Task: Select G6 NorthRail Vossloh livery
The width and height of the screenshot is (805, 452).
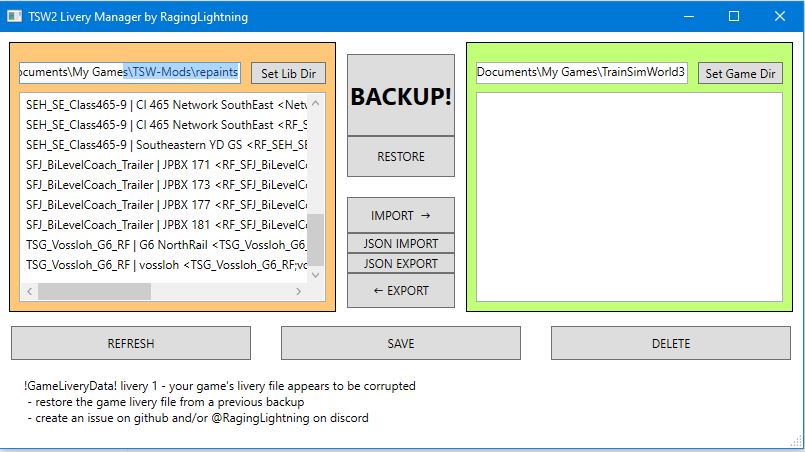Action: click(x=166, y=244)
